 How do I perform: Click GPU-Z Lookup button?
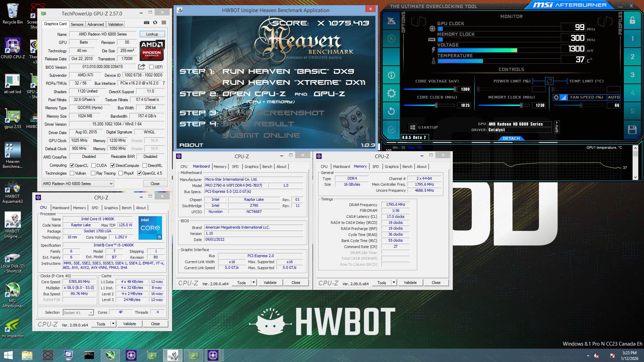152,34
